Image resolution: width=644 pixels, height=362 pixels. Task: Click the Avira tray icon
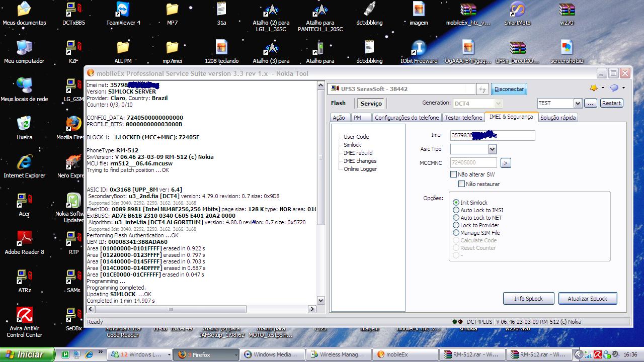click(598, 354)
